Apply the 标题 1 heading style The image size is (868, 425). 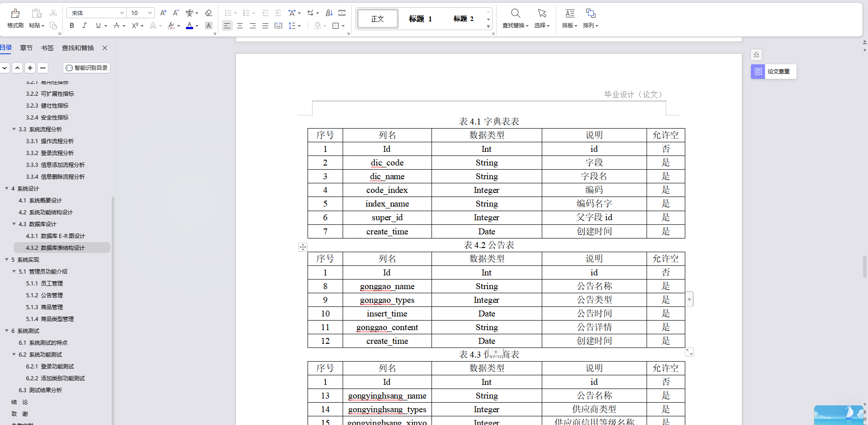[x=420, y=19]
